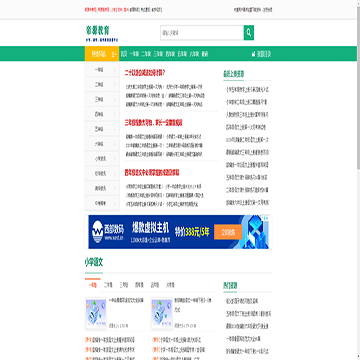The image size is (360, 360).
Task: Switch to the 四年级 tab under 小学语文
Action: tap(139, 285)
